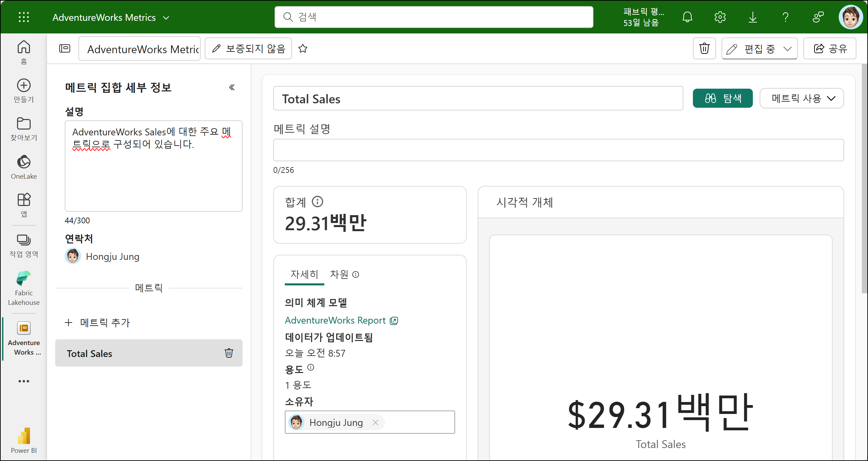Viewport: 868px width, 461px height.
Task: Show info tooltip next to 합계
Action: click(317, 202)
